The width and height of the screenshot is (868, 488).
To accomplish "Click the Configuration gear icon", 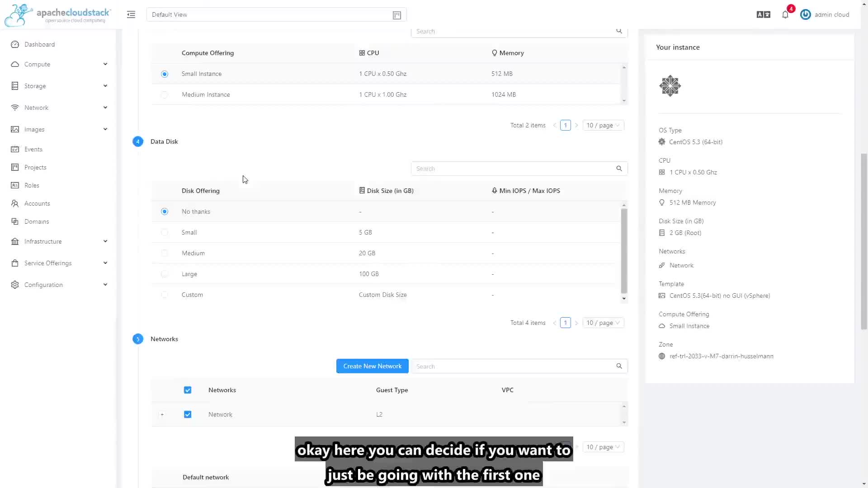I will (15, 285).
